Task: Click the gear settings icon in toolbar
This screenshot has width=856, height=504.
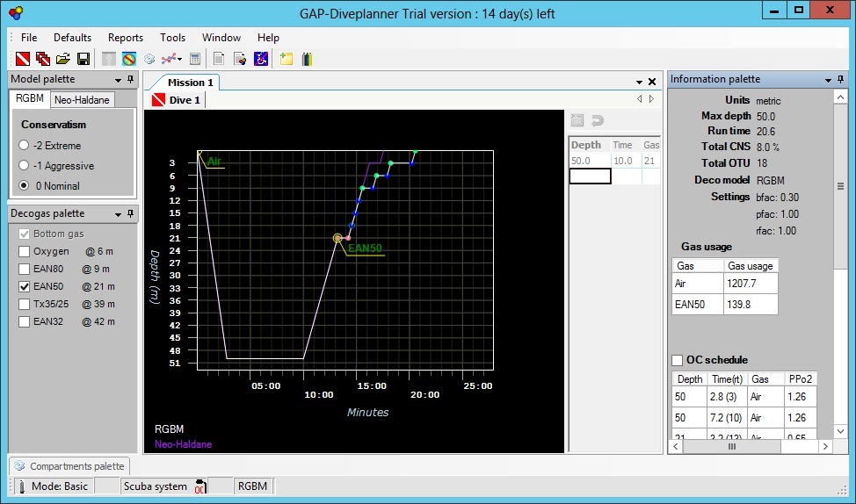Action: pos(149,59)
